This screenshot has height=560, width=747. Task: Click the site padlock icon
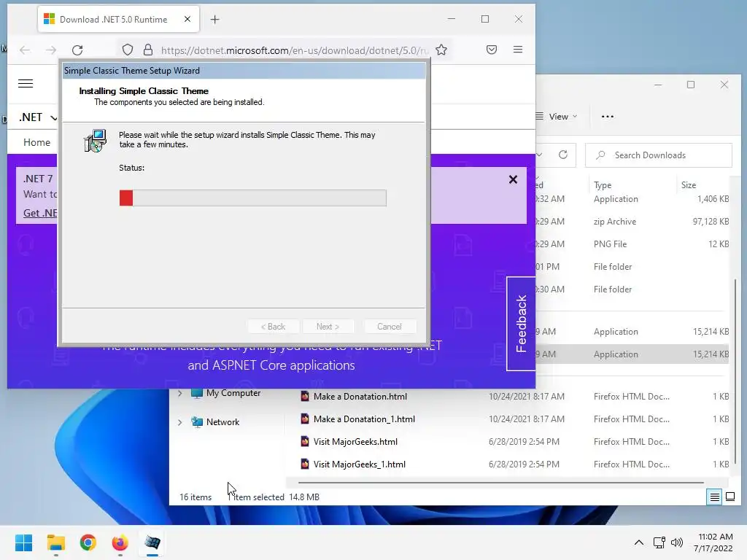(x=148, y=50)
